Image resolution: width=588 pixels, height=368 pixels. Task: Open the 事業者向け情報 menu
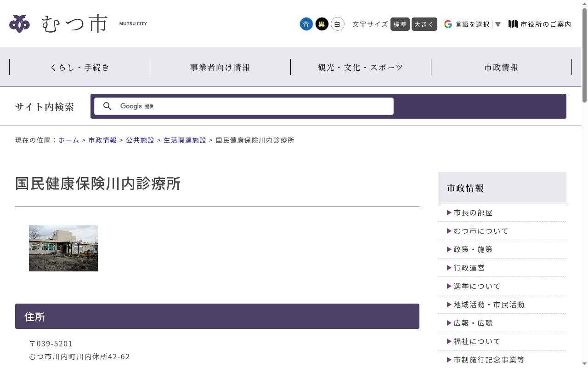(220, 67)
